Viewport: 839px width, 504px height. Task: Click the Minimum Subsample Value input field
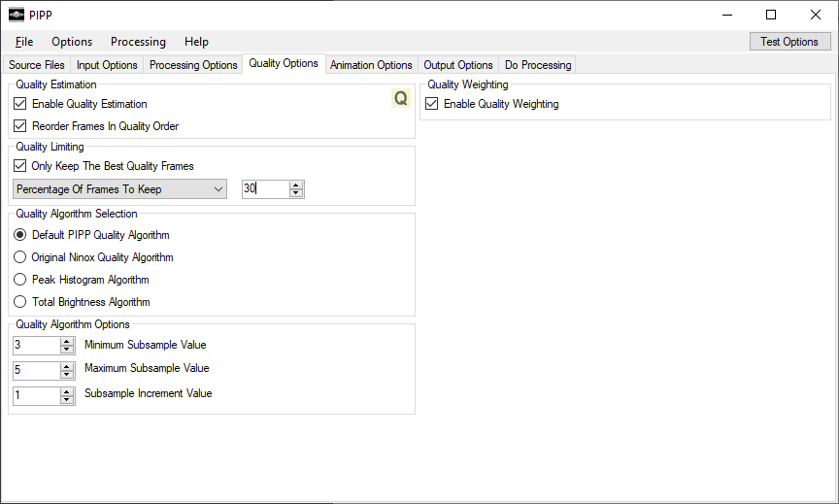[36, 345]
